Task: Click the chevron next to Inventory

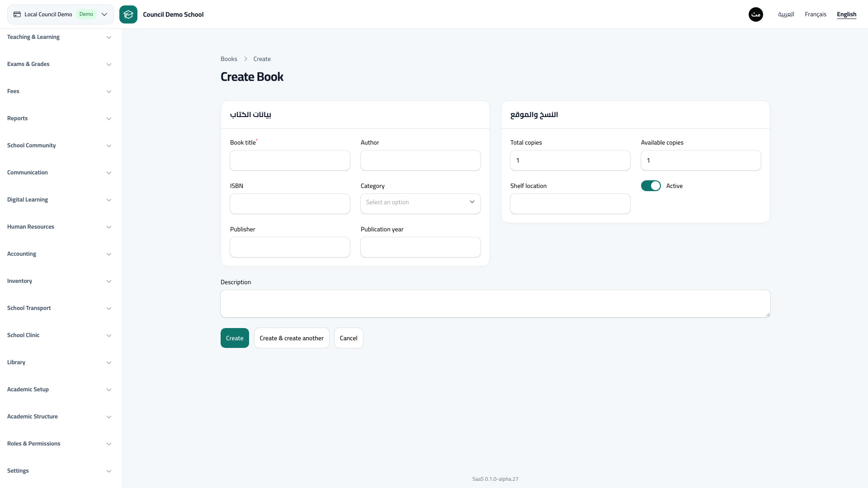Action: [x=109, y=281]
